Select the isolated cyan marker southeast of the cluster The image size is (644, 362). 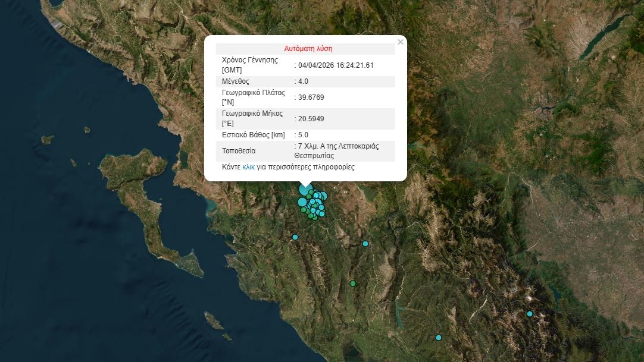coord(365,244)
